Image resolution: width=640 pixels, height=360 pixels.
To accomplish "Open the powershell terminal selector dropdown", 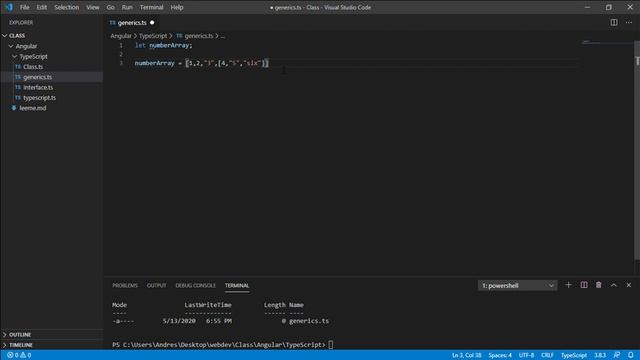I will (x=517, y=285).
